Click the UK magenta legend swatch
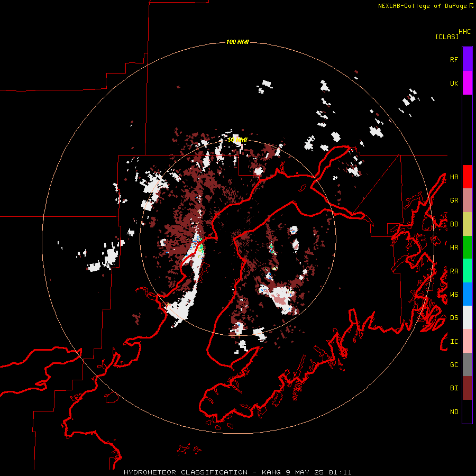Image resolution: width=476 pixels, height=476 pixels. pyautogui.click(x=467, y=83)
